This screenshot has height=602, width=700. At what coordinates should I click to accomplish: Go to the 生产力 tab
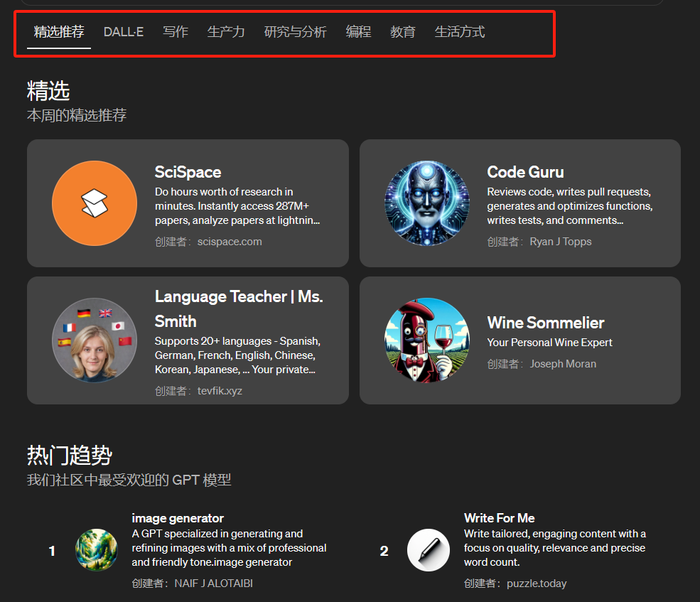(x=226, y=32)
